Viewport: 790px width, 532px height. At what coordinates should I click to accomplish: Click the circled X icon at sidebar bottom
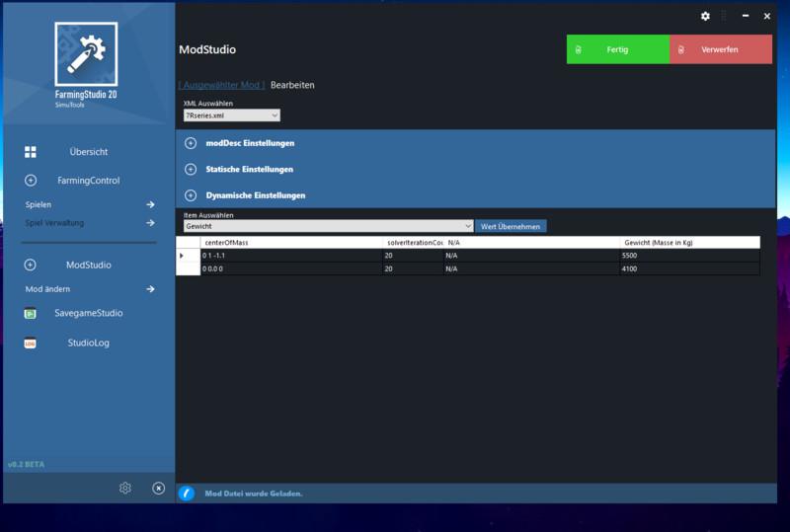tap(158, 488)
